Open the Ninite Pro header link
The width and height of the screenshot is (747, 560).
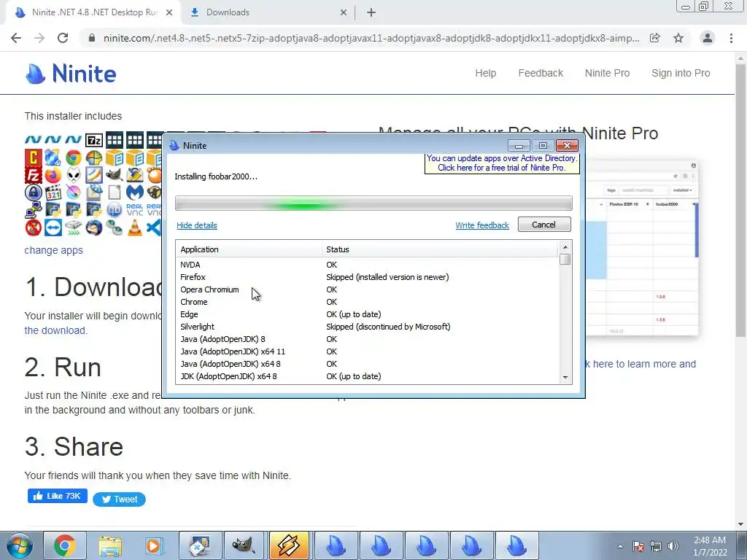(608, 74)
